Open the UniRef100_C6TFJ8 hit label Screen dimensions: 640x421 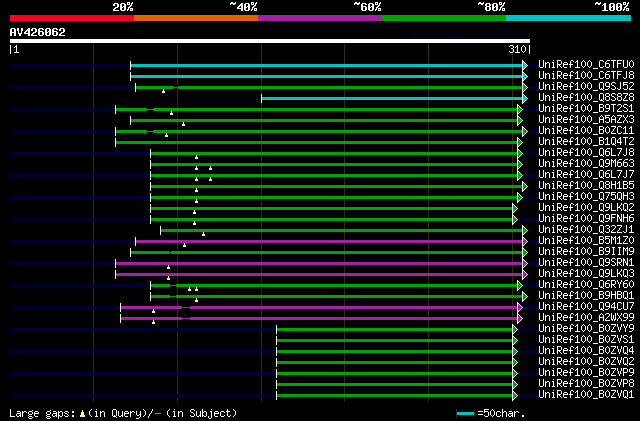point(586,76)
